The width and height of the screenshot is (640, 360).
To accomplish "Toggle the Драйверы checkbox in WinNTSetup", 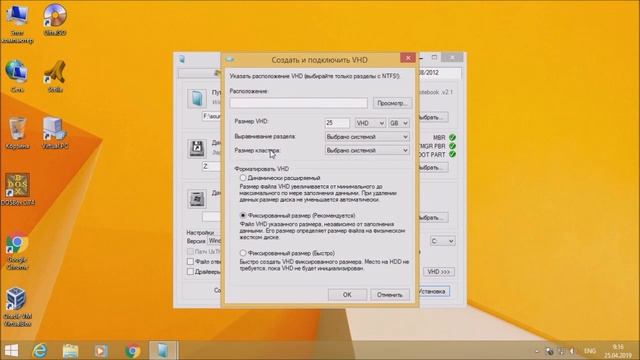I will pos(190,271).
